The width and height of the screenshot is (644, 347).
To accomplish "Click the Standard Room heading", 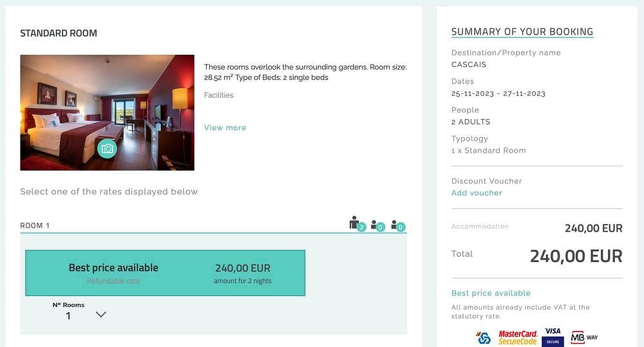I will tap(59, 33).
